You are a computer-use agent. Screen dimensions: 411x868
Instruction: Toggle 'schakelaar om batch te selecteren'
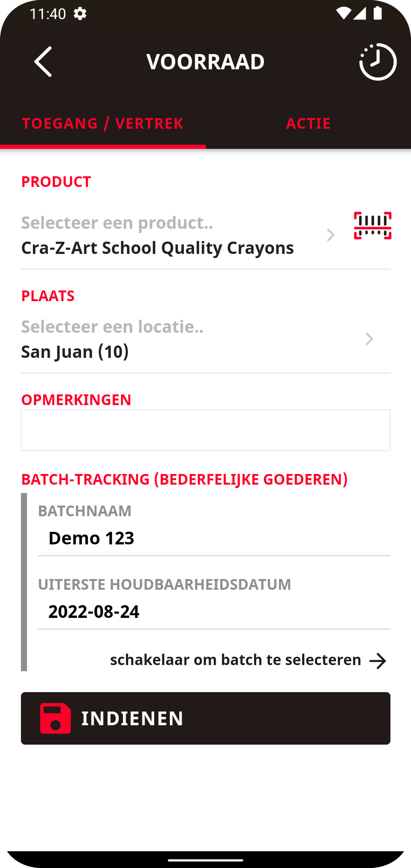click(x=236, y=660)
